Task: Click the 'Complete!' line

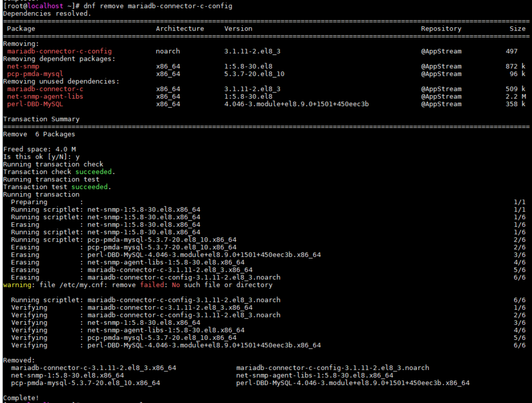Action: 21,398
